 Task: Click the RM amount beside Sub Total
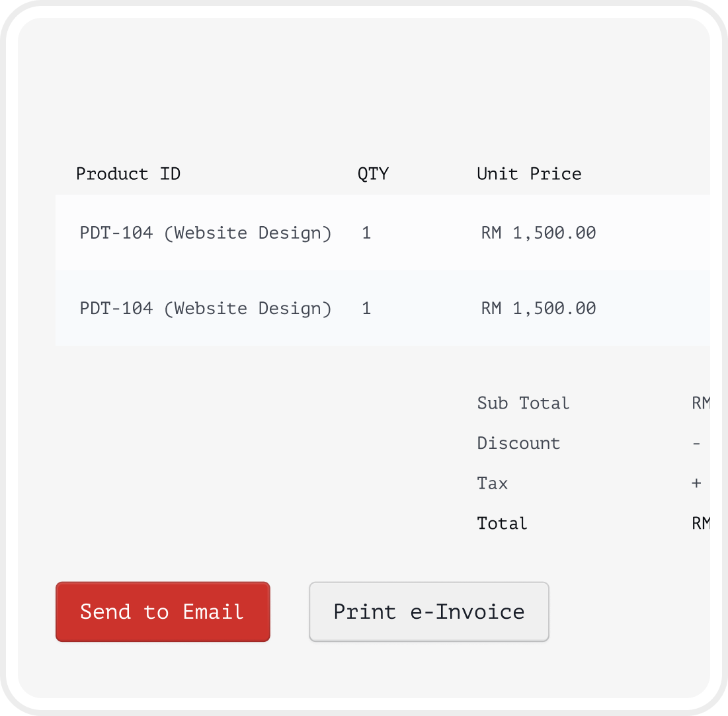pyautogui.click(x=700, y=403)
